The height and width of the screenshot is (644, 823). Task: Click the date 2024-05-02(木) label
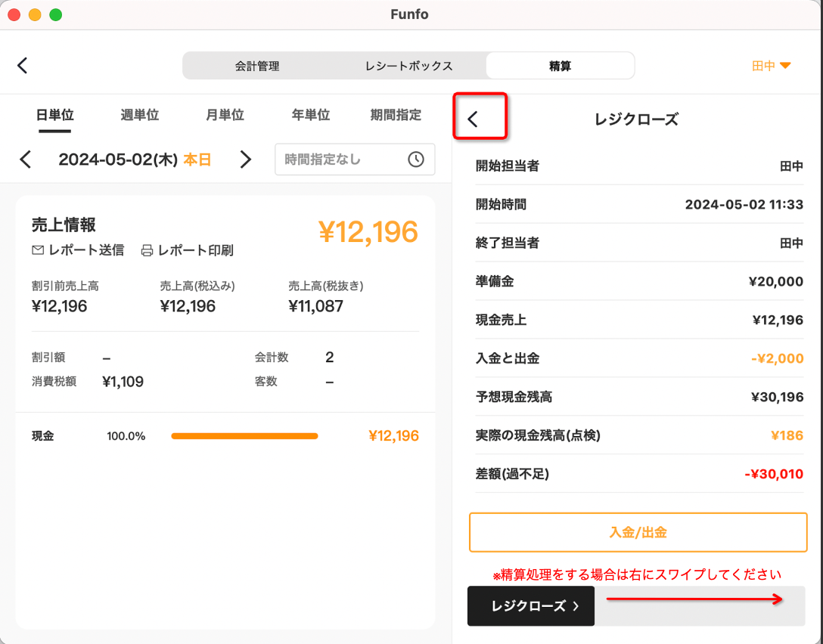(118, 159)
